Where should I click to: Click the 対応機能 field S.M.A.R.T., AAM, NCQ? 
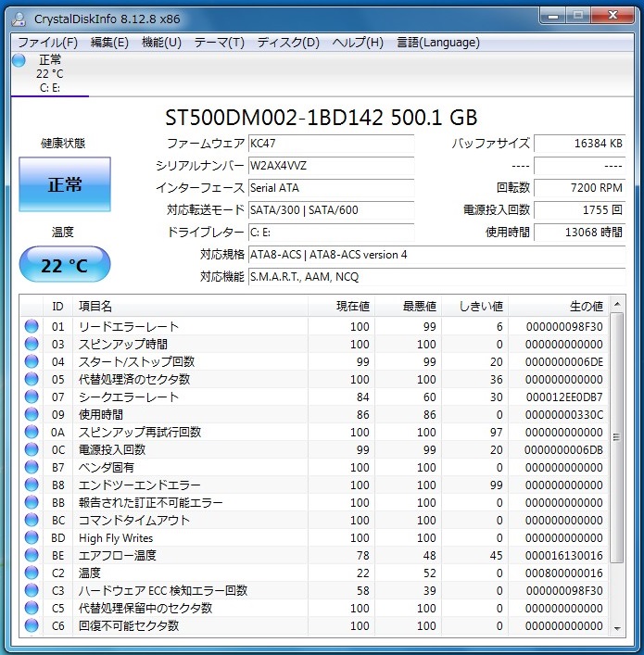point(436,276)
